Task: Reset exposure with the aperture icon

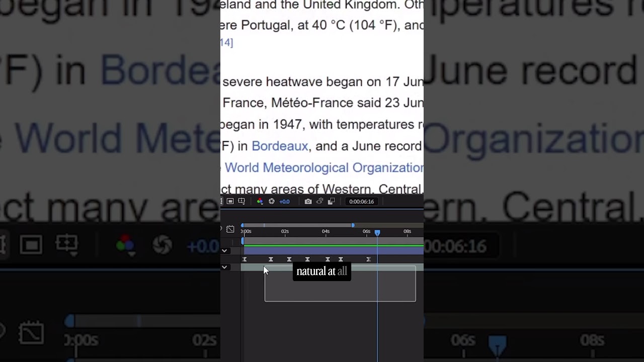Action: [x=272, y=201]
